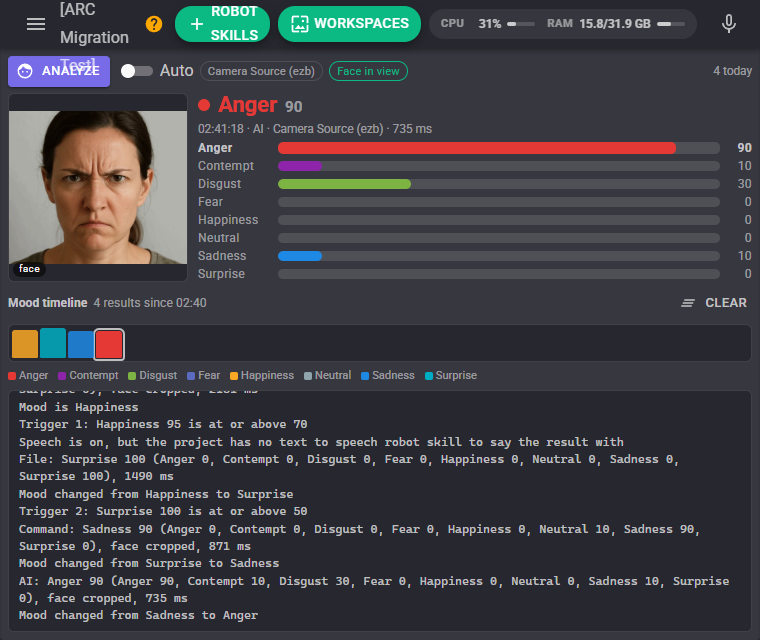The image size is (760, 640).
Task: Click the Fear row label
Action: tap(210, 202)
